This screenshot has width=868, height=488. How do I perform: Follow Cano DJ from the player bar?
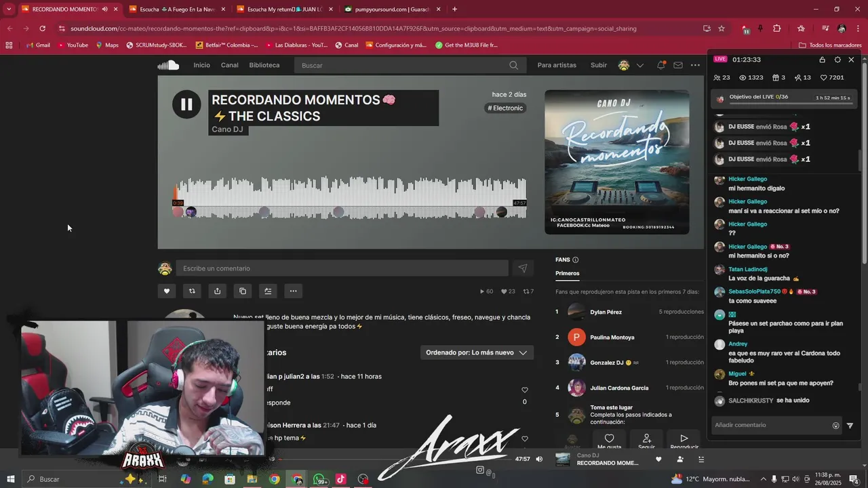click(679, 459)
